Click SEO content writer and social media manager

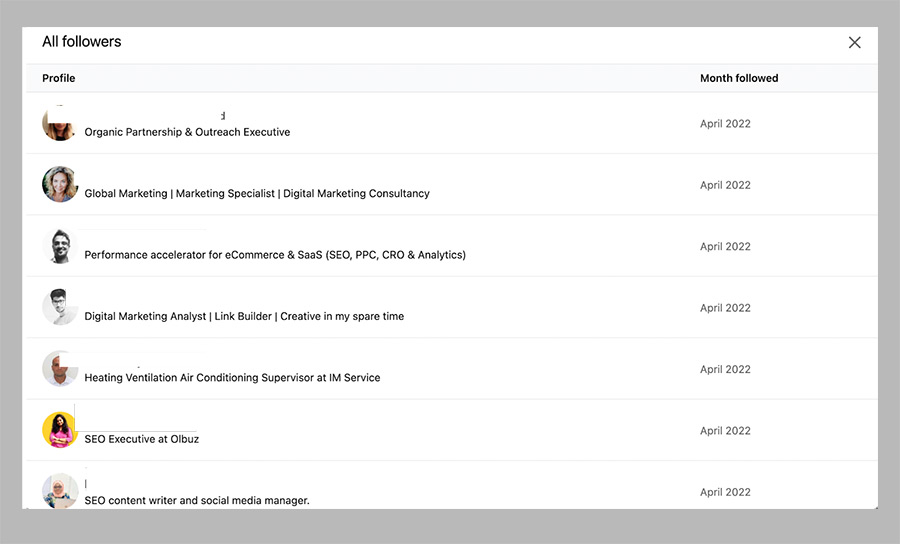[x=197, y=500]
